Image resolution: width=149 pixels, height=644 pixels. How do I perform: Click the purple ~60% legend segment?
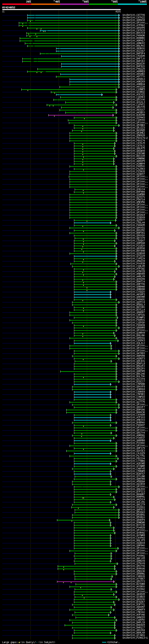74,4
